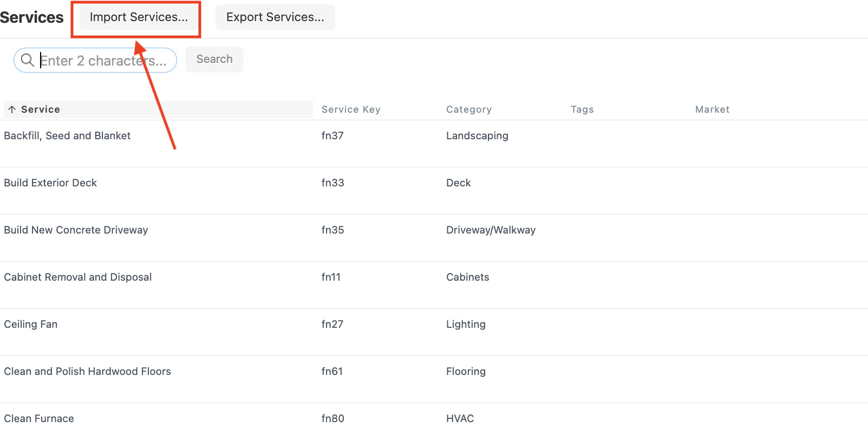Open the Backfill, Seed and Blanket service
The image size is (868, 434).
click(67, 136)
